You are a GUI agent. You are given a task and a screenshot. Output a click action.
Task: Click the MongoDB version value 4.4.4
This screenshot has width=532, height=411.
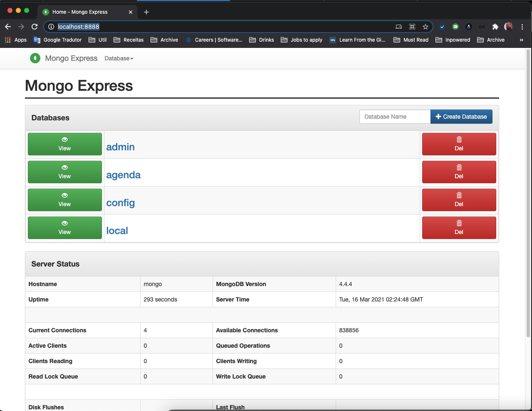[x=346, y=284]
